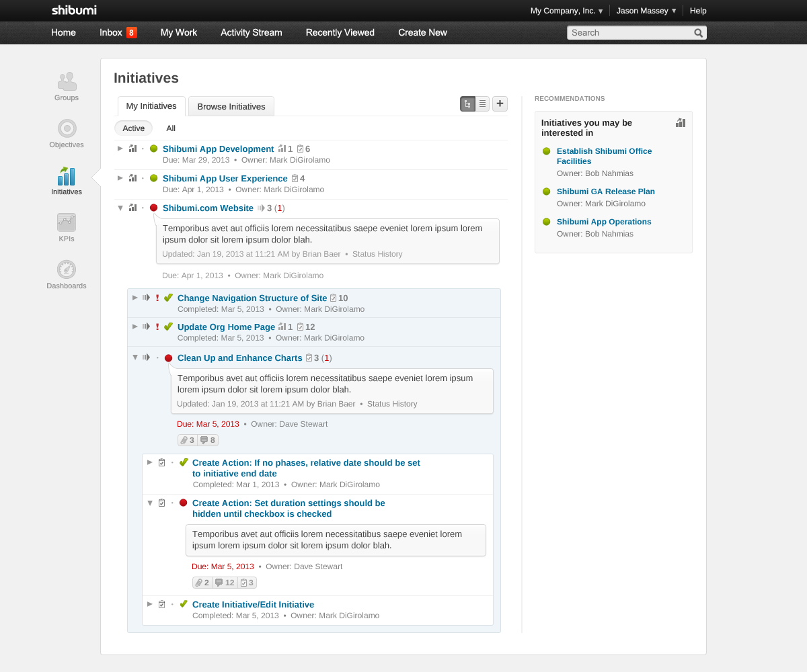The height and width of the screenshot is (672, 807).
Task: Open Recently Viewed menu item
Action: 340,32
